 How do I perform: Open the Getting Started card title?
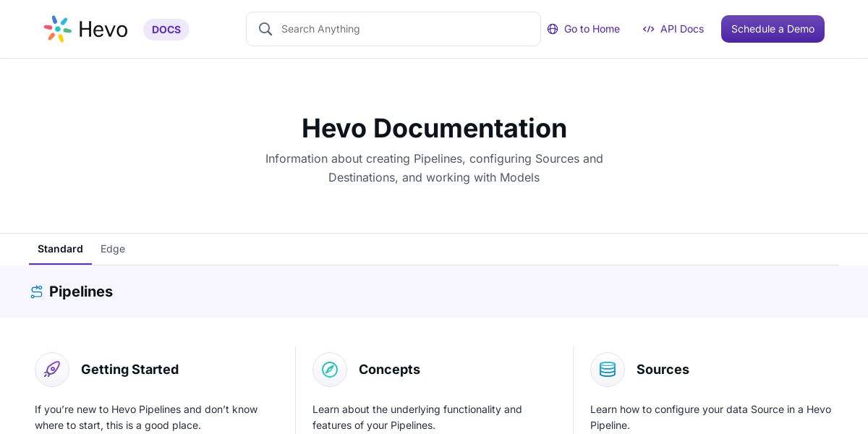[x=129, y=370]
